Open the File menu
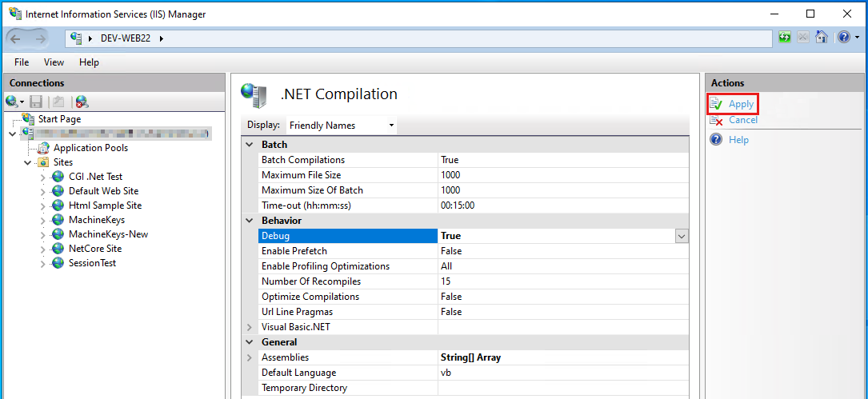 pos(22,62)
